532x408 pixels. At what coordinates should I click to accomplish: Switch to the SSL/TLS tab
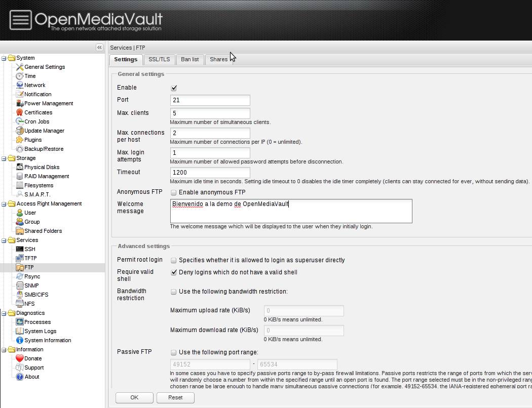159,59
